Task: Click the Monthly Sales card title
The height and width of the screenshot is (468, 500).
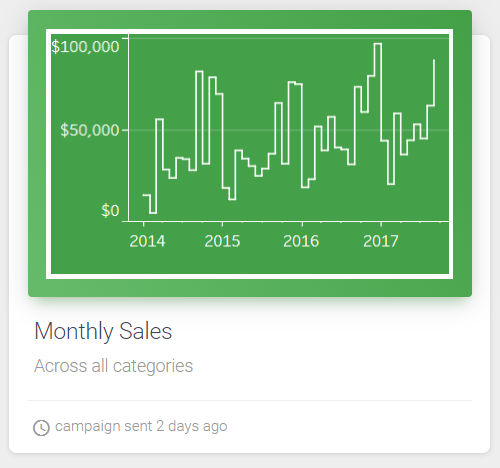Action: (x=103, y=331)
